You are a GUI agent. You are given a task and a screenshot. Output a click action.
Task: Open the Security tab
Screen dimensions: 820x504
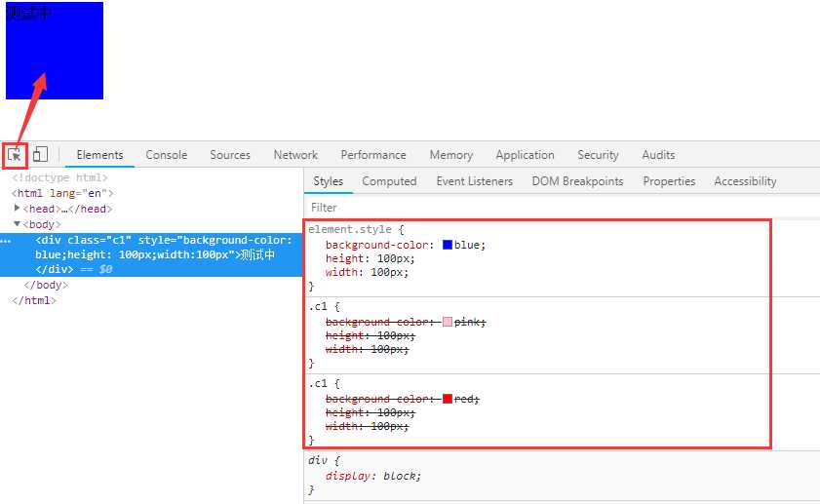[598, 155]
